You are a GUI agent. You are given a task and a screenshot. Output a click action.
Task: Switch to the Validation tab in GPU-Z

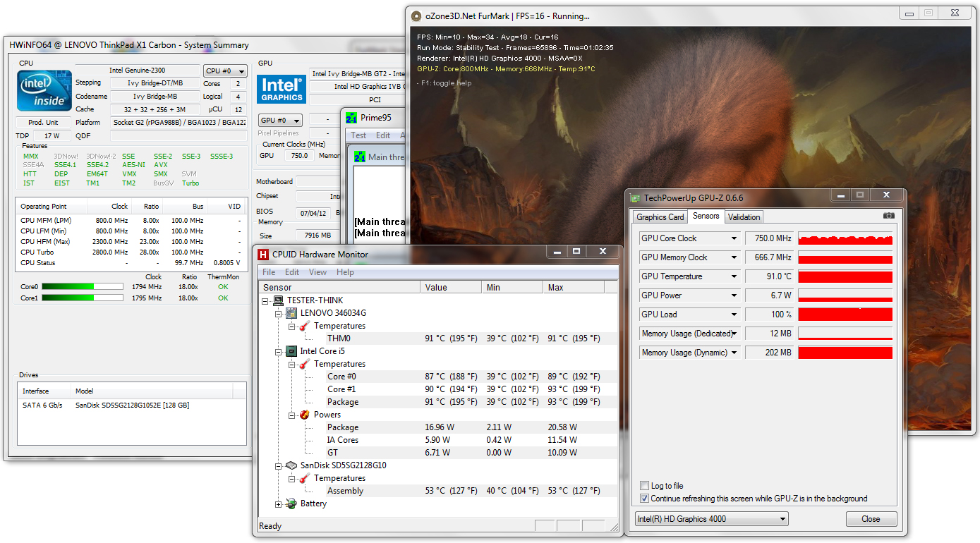[744, 217]
